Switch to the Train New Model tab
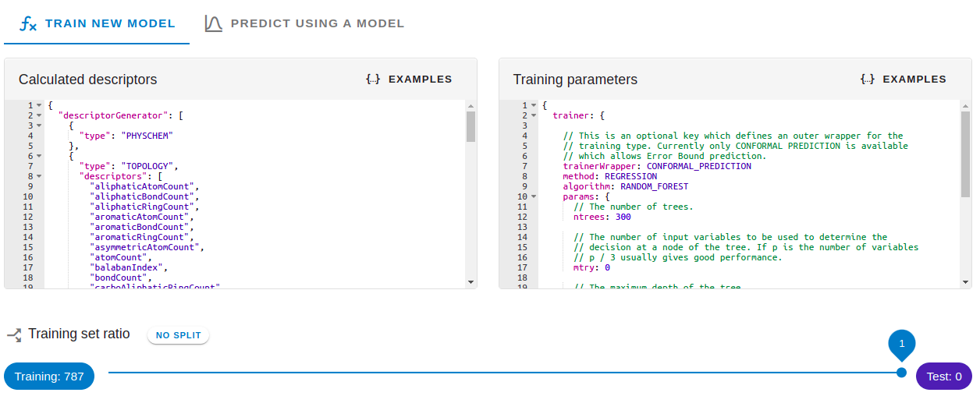980x396 pixels. point(109,23)
